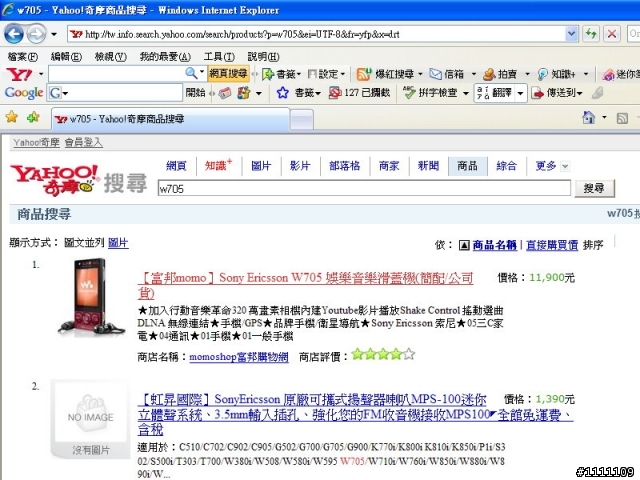Viewport: 640px width, 480px height.
Task: Expand the 拍賣 dropdown arrow
Action: pyautogui.click(x=527, y=74)
